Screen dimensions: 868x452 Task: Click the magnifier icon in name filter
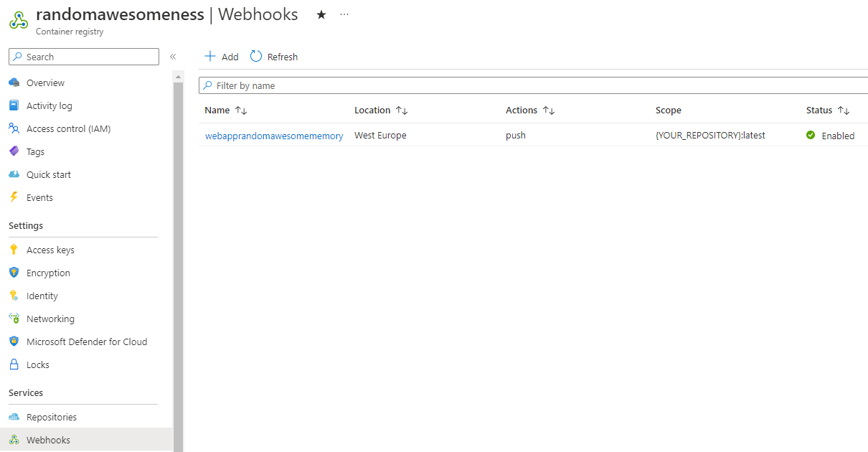click(208, 85)
